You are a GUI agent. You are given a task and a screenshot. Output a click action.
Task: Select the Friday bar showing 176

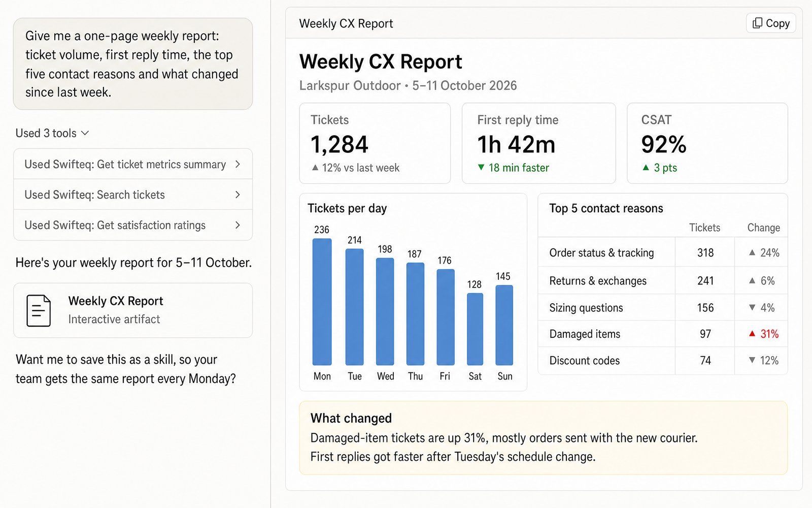[x=446, y=317]
